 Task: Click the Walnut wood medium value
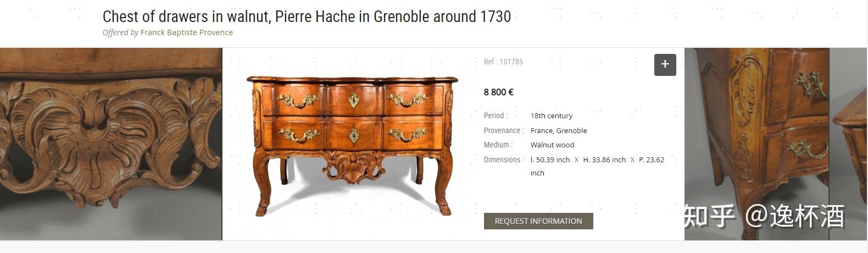(552, 145)
